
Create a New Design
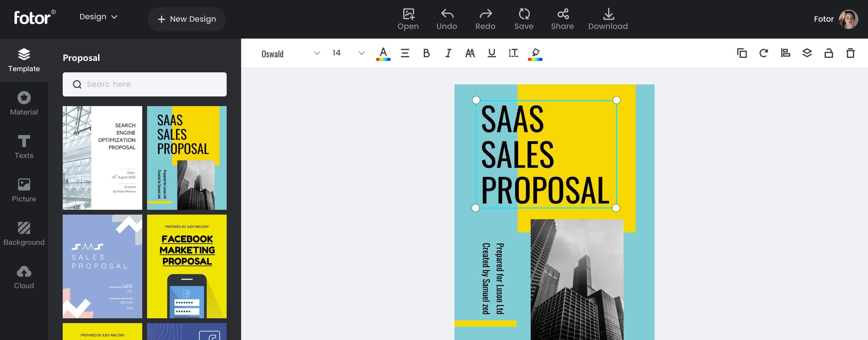tap(186, 19)
